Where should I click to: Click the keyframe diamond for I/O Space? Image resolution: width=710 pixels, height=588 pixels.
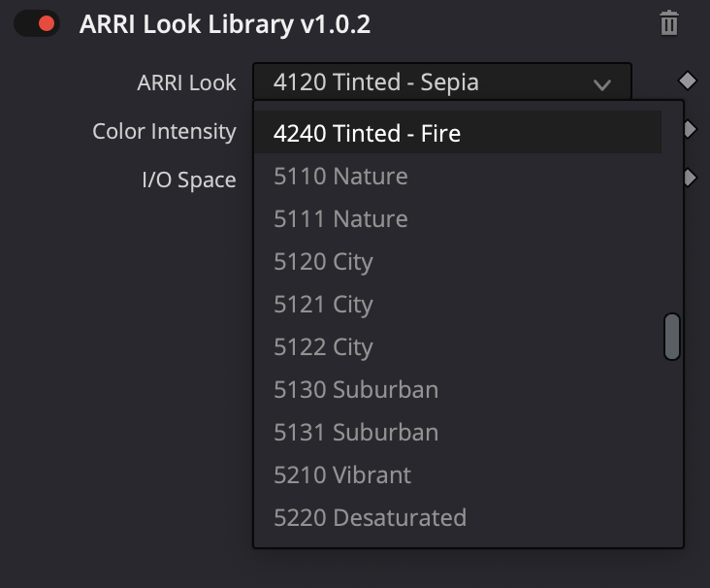coord(690,178)
